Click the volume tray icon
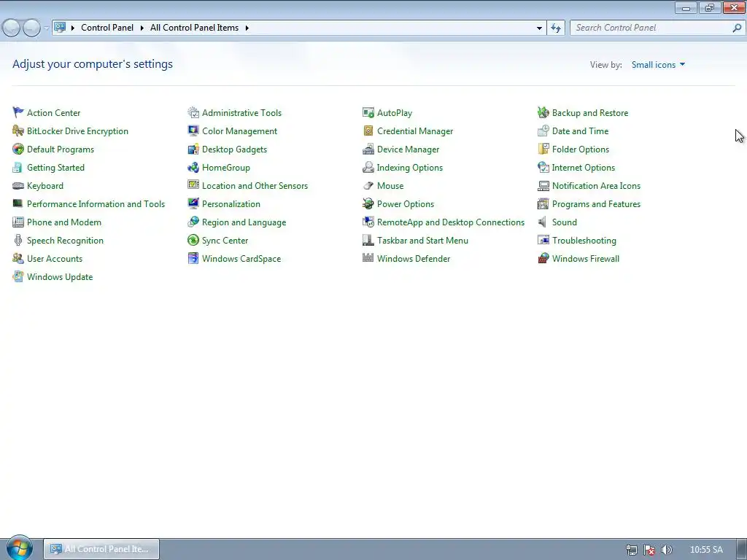Viewport: 747px width, 560px height. click(667, 550)
